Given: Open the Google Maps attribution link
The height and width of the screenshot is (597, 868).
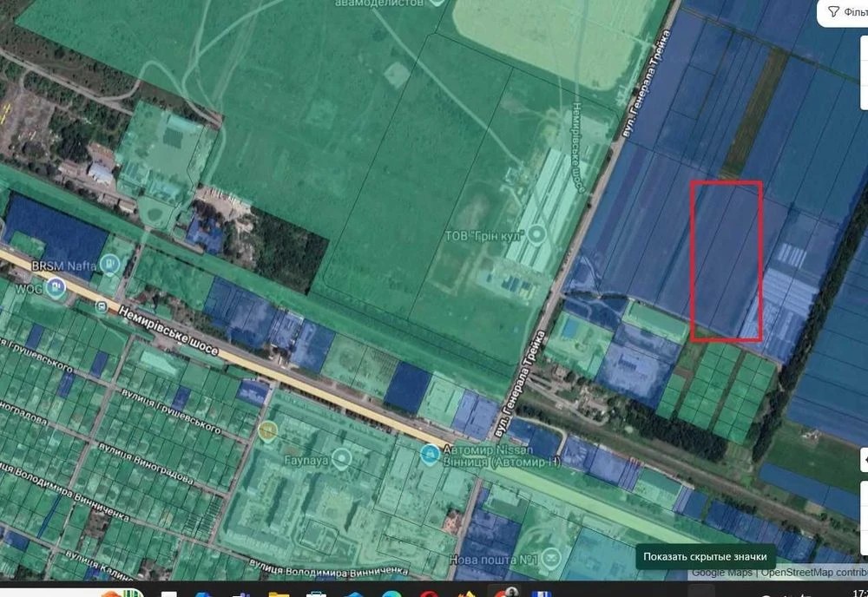Looking at the screenshot, I should point(721,573).
